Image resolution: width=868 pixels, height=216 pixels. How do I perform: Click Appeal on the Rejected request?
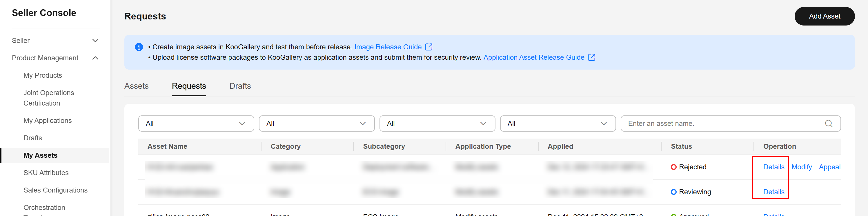[830, 167]
